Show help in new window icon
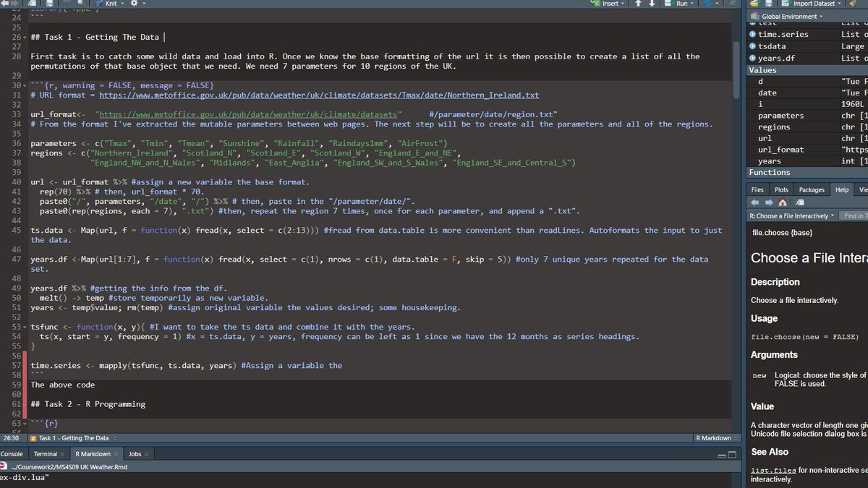 [x=800, y=202]
